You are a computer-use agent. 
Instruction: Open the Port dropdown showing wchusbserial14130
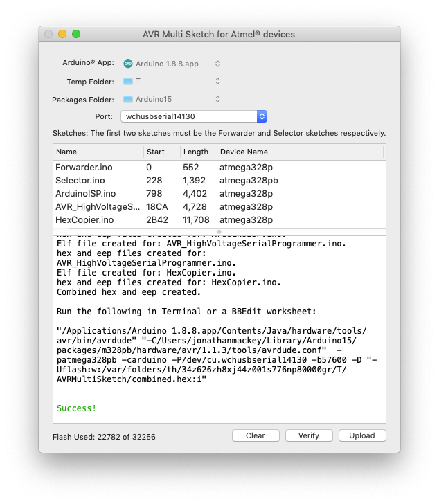194,116
